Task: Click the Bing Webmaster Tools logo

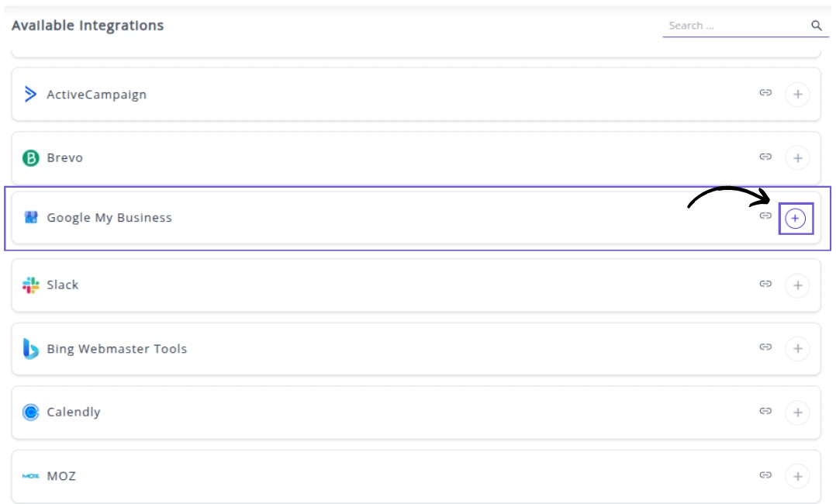Action: click(31, 349)
